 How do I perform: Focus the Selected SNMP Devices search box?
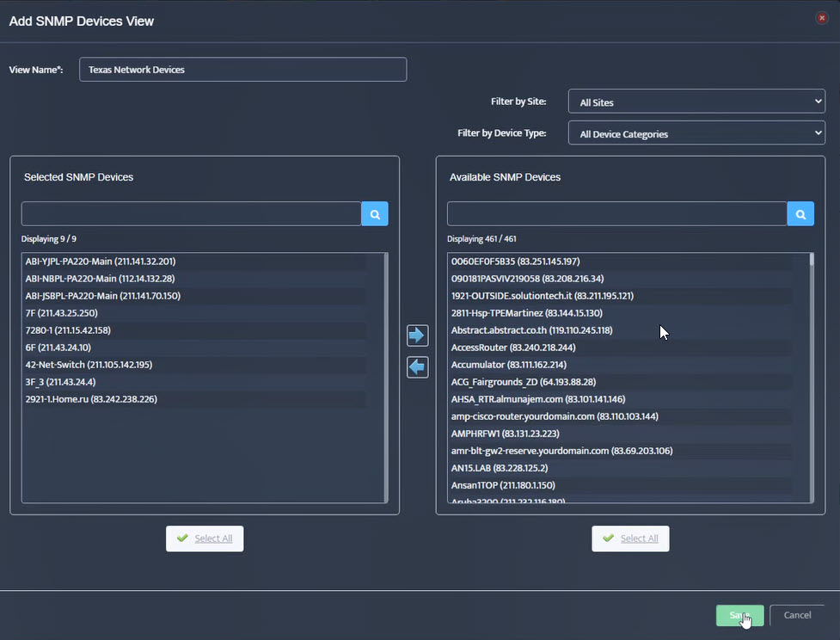tap(191, 214)
